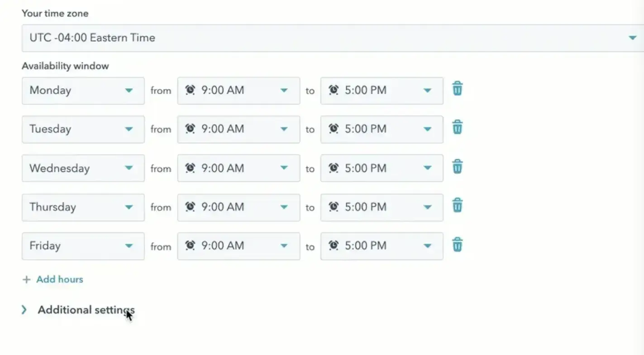The width and height of the screenshot is (644, 355).
Task: Open Thursday's start time dropdown
Action: click(x=284, y=207)
